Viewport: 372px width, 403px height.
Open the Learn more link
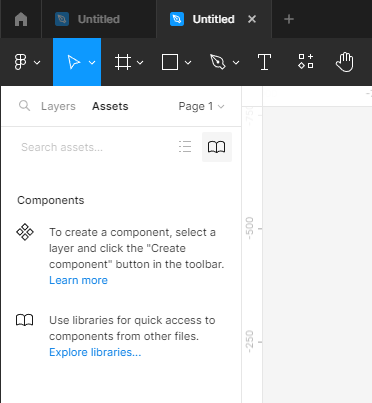click(78, 280)
